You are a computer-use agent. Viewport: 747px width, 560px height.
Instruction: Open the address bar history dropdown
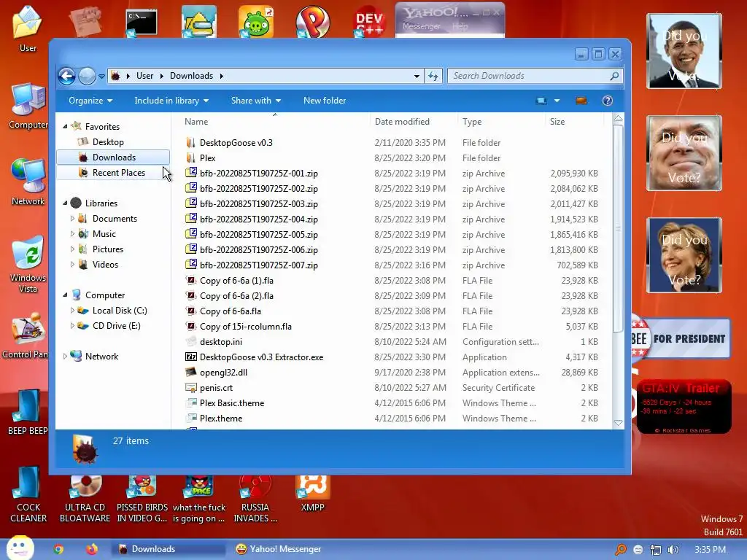click(x=417, y=76)
